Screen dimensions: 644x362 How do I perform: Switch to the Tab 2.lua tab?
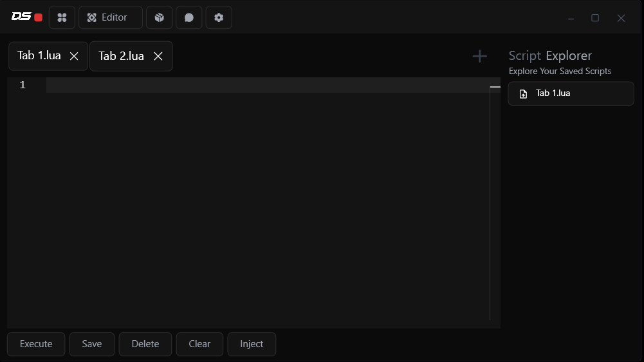coord(121,56)
